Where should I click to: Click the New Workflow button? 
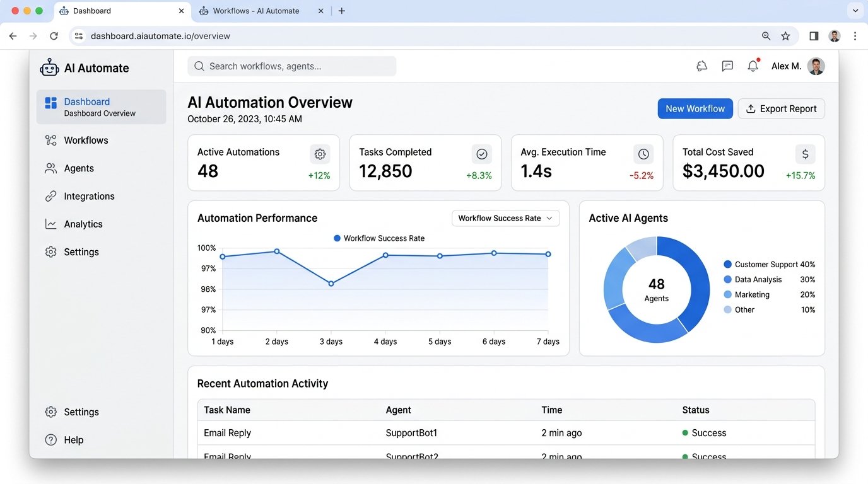tap(695, 108)
